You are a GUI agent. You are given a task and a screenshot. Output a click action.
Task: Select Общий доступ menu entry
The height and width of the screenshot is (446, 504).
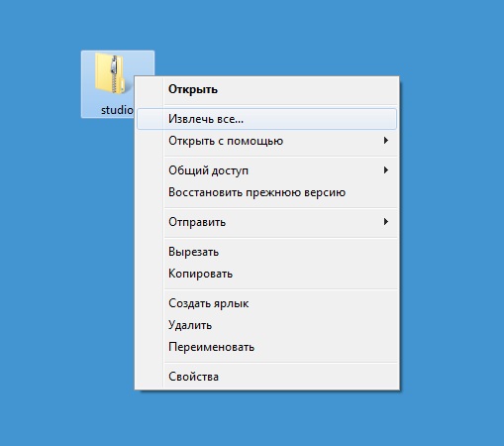pyautogui.click(x=266, y=170)
